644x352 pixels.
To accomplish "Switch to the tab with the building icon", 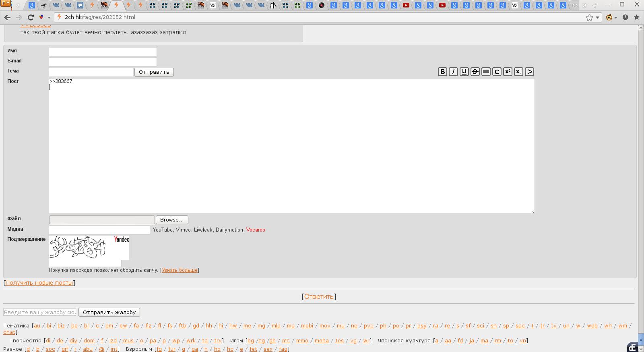I will tap(273, 5).
